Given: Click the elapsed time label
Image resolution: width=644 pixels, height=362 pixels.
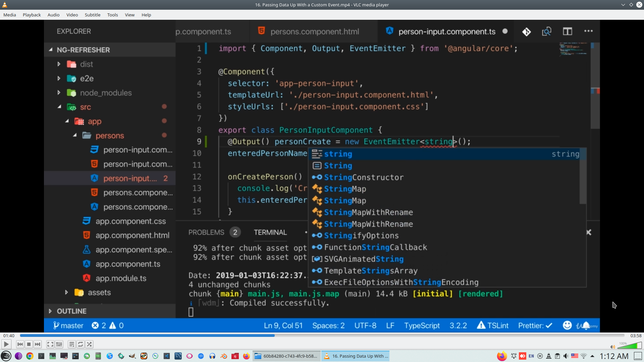Looking at the screenshot, I should click(x=9, y=336).
